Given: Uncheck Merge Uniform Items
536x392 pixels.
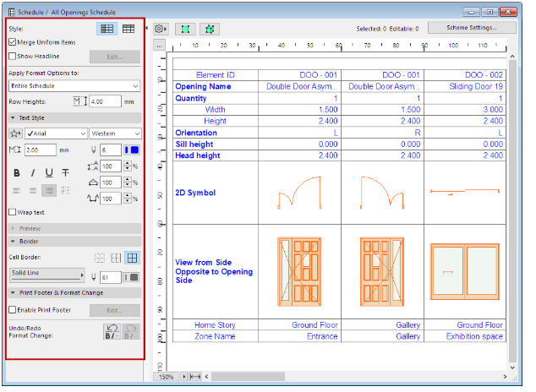Looking at the screenshot, I should tap(13, 42).
